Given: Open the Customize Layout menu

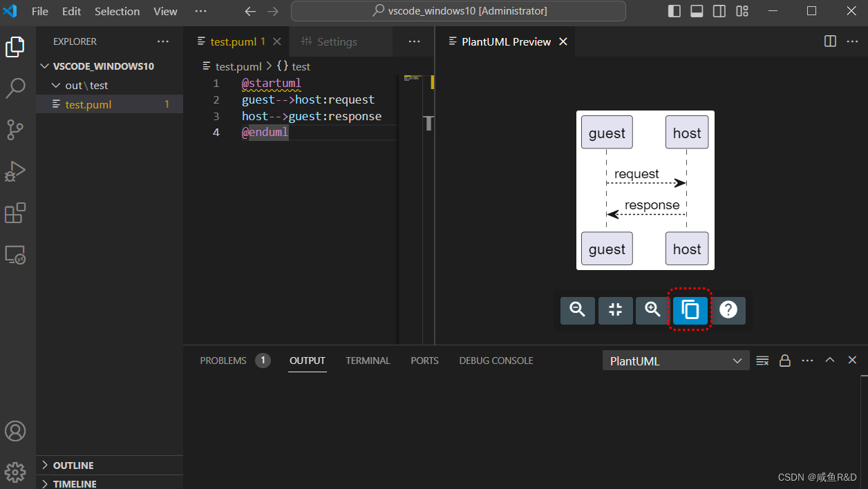Looking at the screenshot, I should [741, 10].
